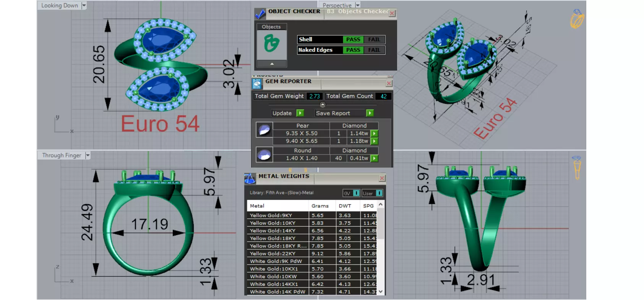This screenshot has height=300, width=644.
Task: Select the Yellow Gold:18KY row
Action: [312, 238]
